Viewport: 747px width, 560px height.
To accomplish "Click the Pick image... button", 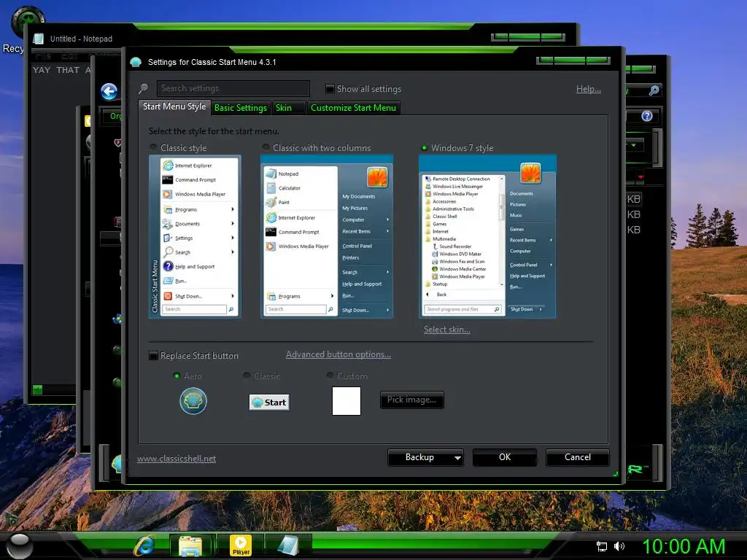I will 411,400.
